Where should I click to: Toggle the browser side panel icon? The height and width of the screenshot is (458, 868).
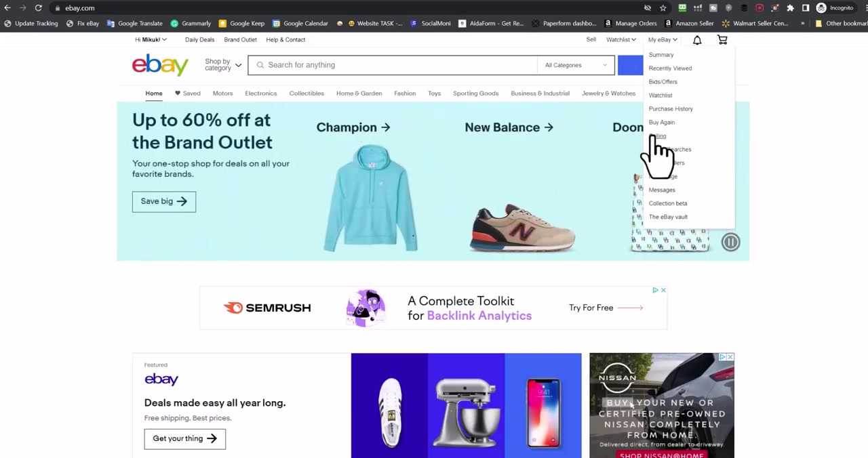[806, 8]
